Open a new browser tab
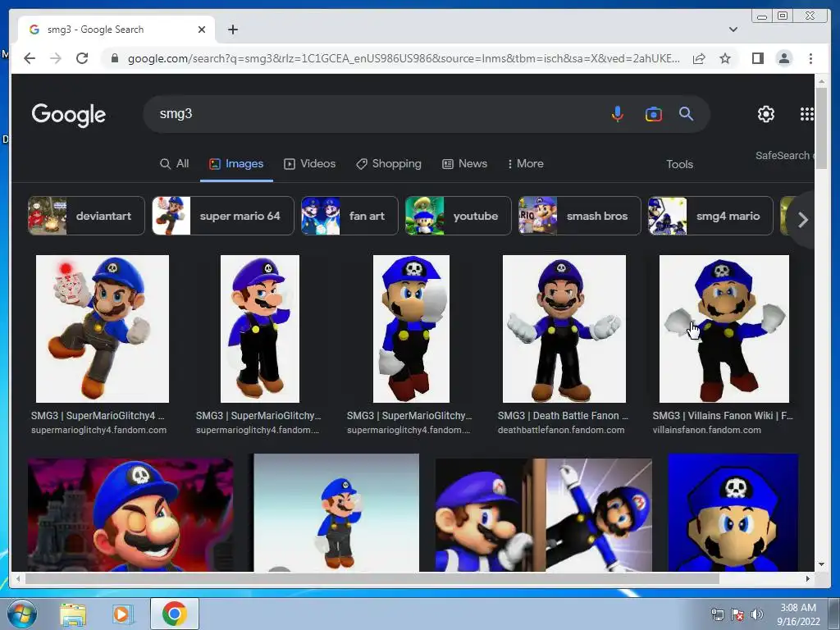 [232, 30]
